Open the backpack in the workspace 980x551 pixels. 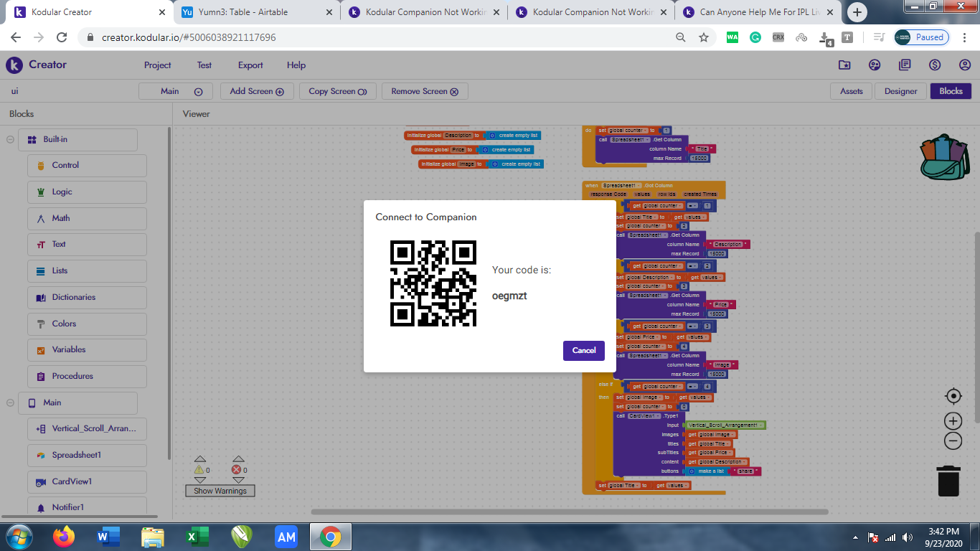[x=944, y=158]
